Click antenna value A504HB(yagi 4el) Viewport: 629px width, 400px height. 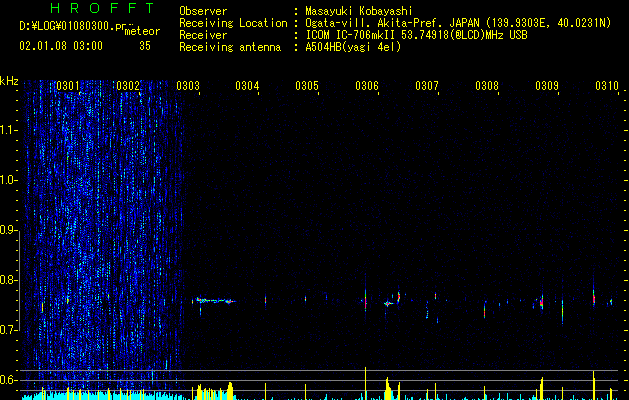coord(353,47)
